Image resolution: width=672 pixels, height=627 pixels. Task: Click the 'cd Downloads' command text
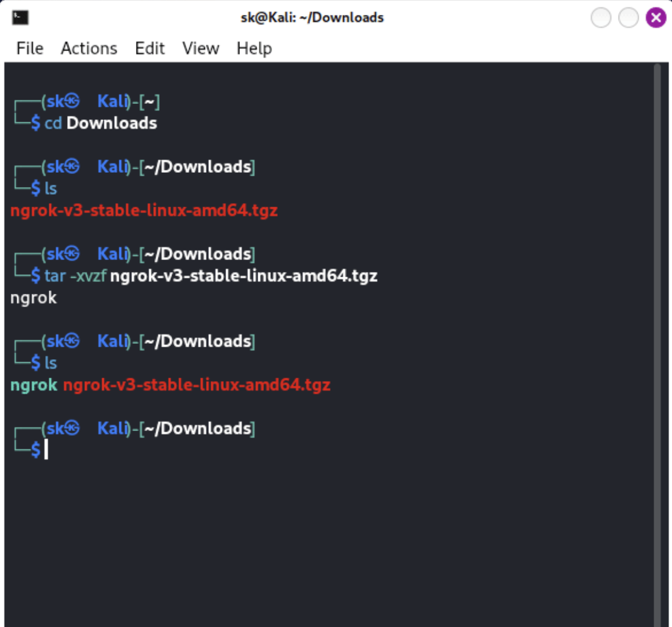pyautogui.click(x=101, y=123)
